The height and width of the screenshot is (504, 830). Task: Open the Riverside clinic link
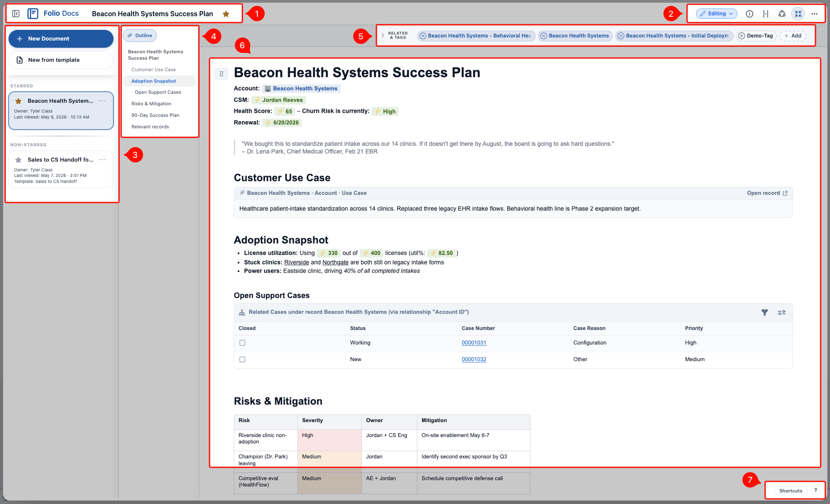click(x=297, y=262)
